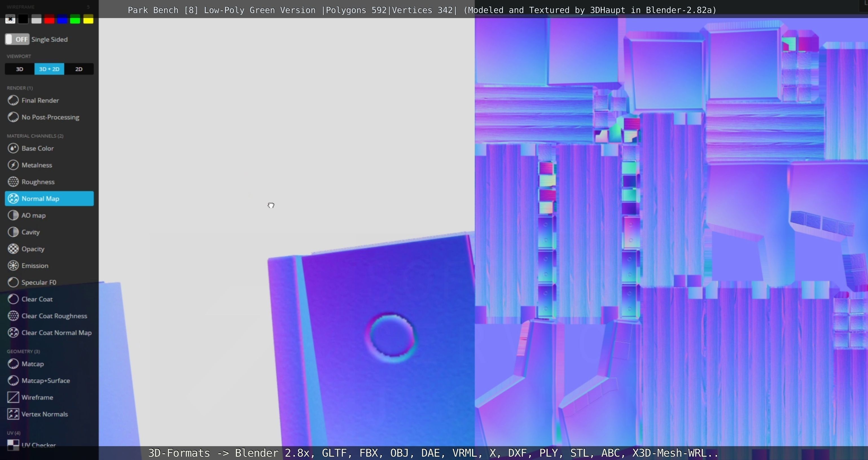Select the Metalness channel icon
The image size is (868, 460).
(13, 165)
